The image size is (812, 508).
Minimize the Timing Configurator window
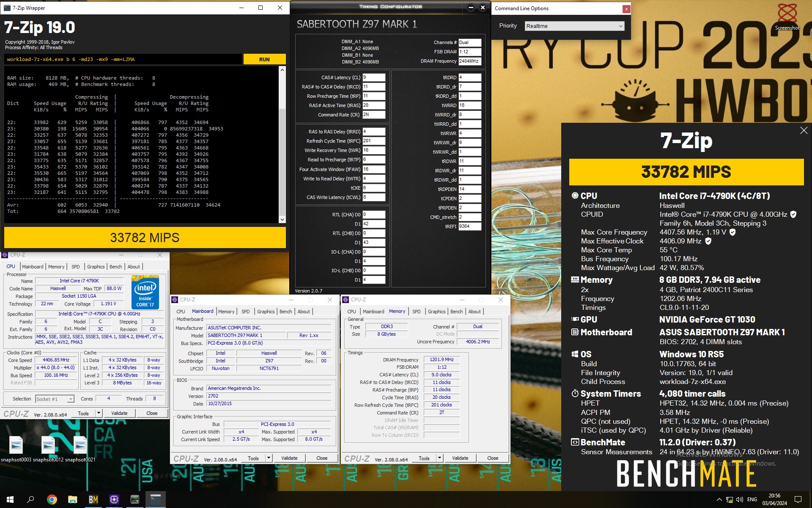(471, 7)
